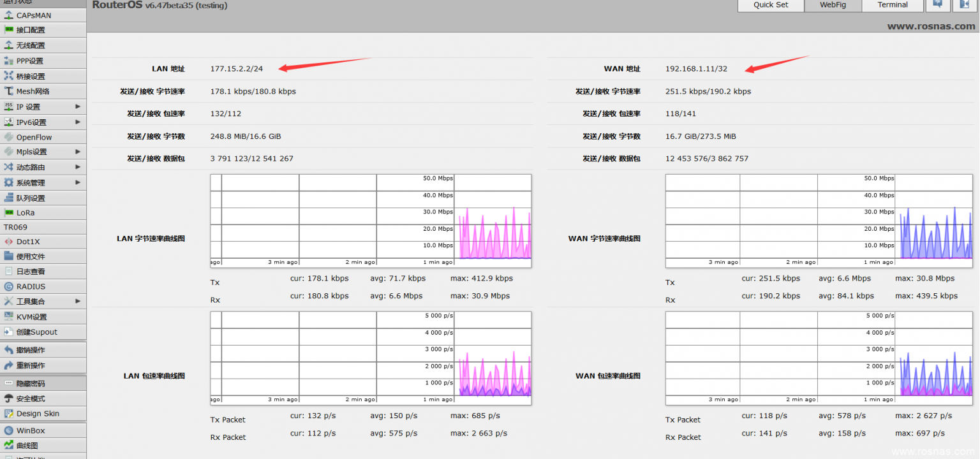This screenshot has height=459, width=980.
Task: Expand the IP 设置 submenu arrow
Action: 78,106
